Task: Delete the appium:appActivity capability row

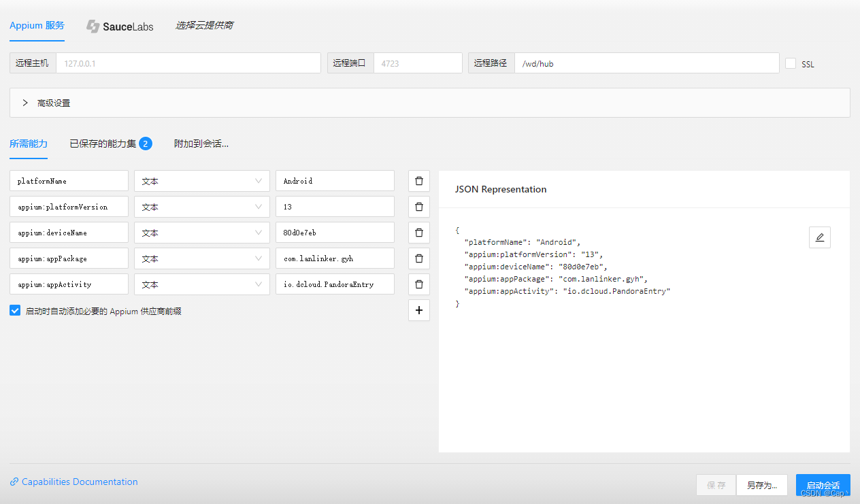Action: tap(418, 284)
